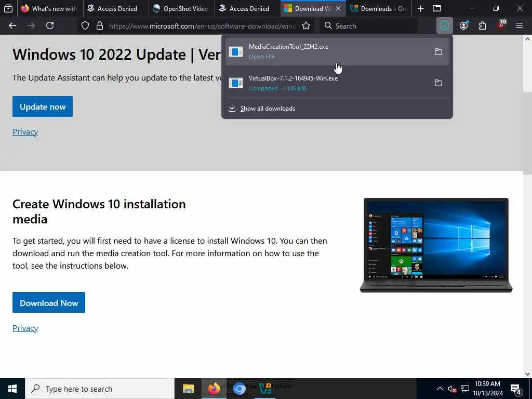
Task: Click the microsoft.com URL address bar
Action: pyautogui.click(x=202, y=26)
